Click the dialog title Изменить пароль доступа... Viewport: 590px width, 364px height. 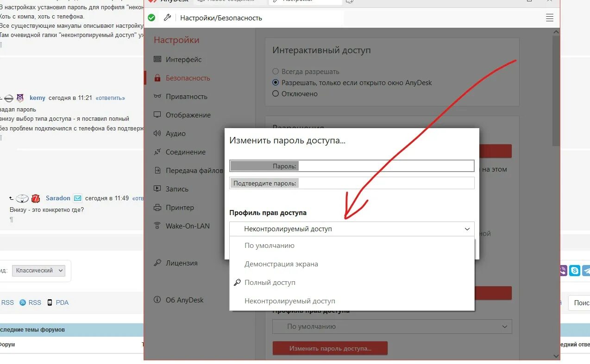click(x=287, y=140)
